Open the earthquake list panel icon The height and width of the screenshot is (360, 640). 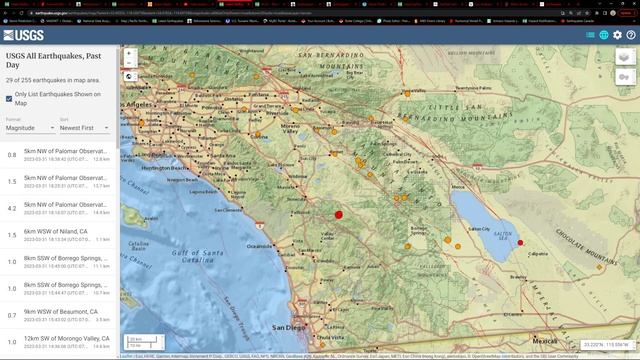pyautogui.click(x=590, y=35)
